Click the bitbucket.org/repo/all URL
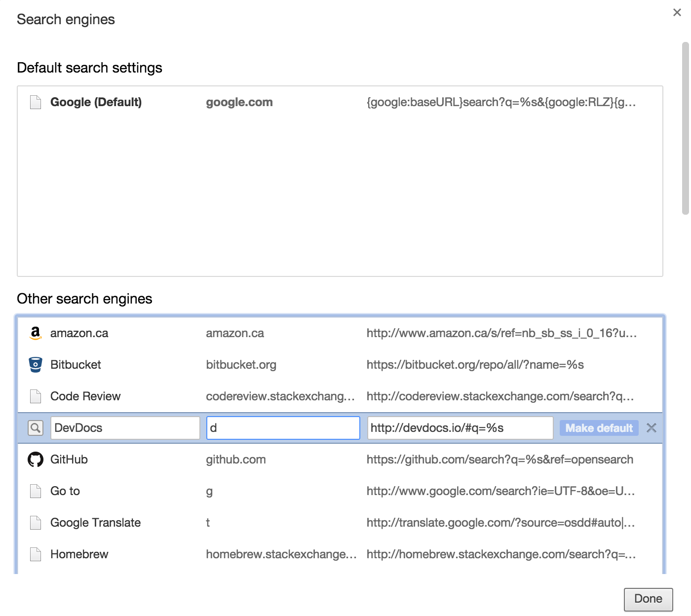 click(x=475, y=365)
